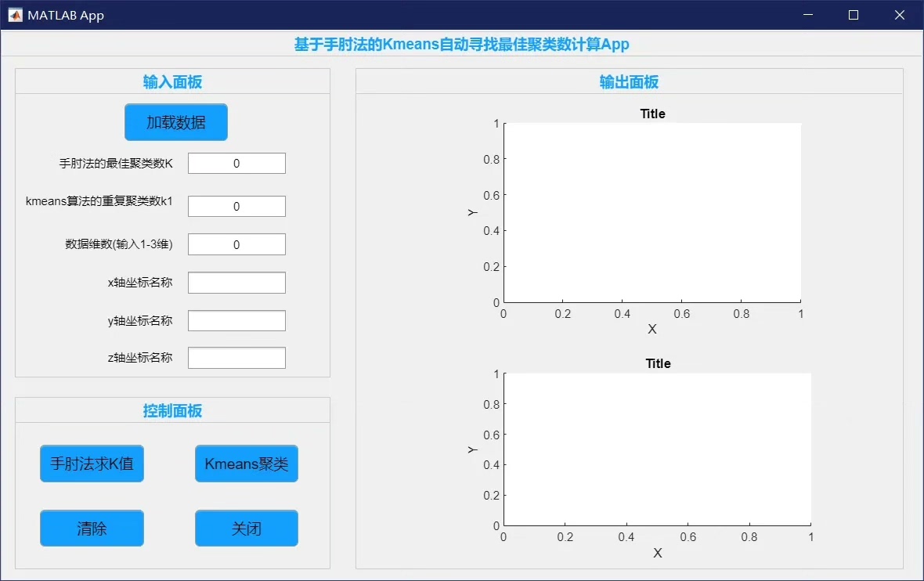The width and height of the screenshot is (924, 581).
Task: Click the lower plot's Title text
Action: [659, 363]
